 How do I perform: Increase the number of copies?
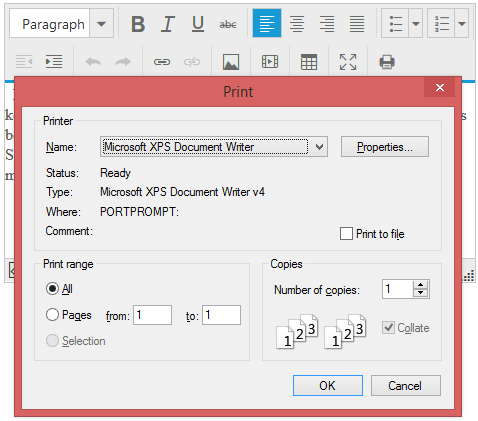click(421, 285)
